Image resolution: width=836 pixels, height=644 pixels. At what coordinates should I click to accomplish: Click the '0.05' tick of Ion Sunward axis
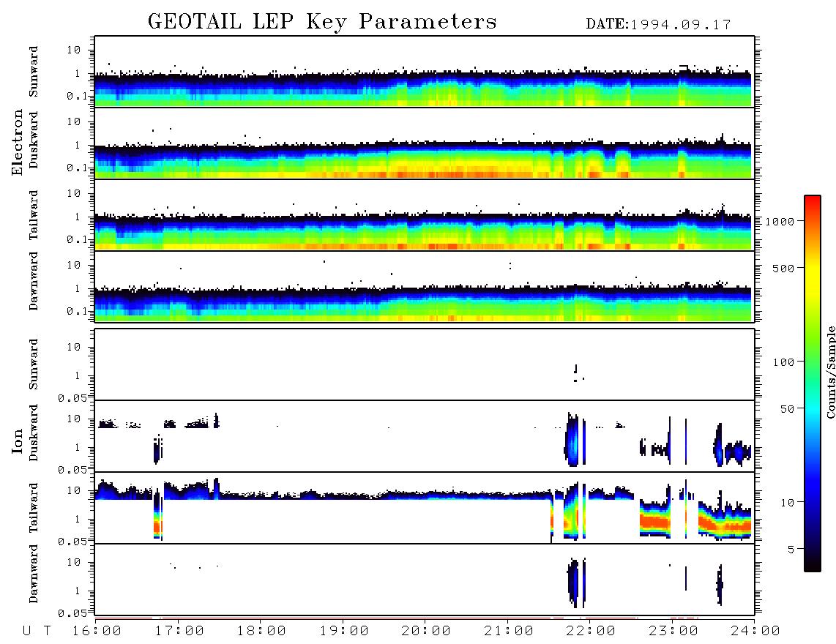point(72,398)
